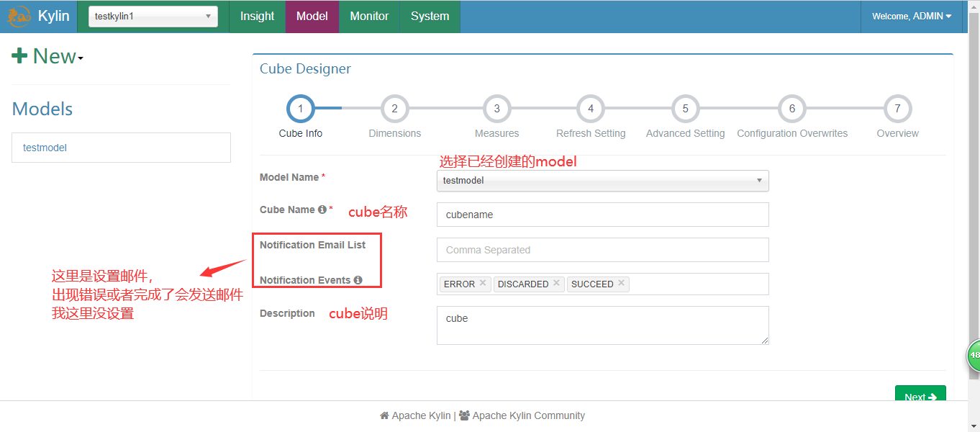Open the Insight tab
This screenshot has height=432, width=980.
pyautogui.click(x=257, y=16)
